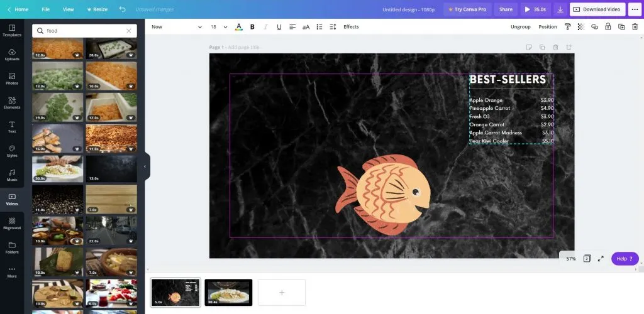Click the Share button
Image resolution: width=644 pixels, height=314 pixels.
(x=506, y=9)
